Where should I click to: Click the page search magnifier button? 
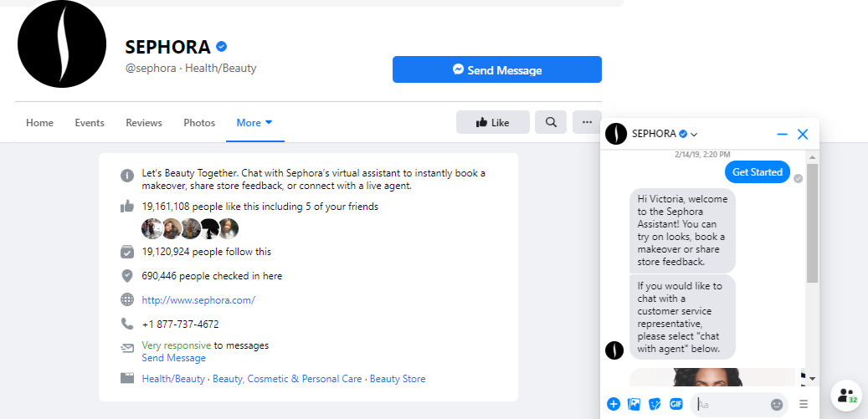click(551, 122)
